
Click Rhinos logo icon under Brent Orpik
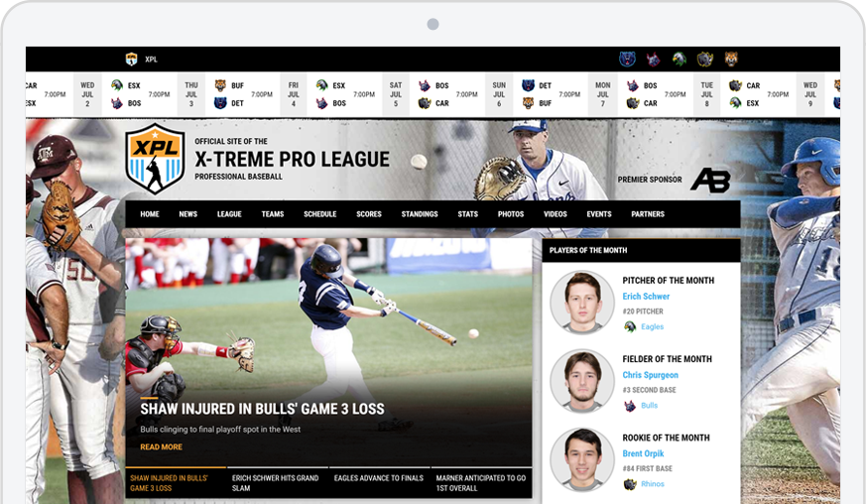pyautogui.click(x=630, y=484)
